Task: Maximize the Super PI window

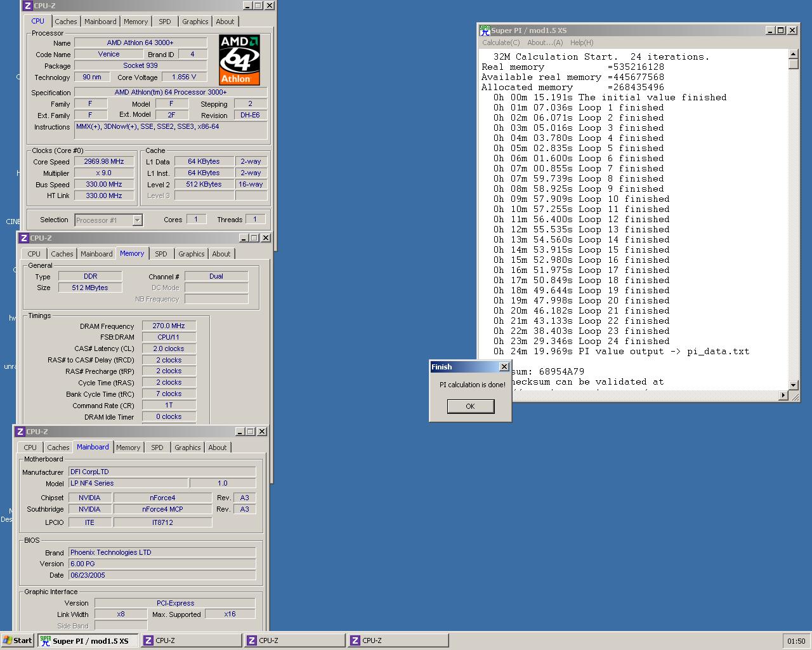Action: pyautogui.click(x=780, y=30)
